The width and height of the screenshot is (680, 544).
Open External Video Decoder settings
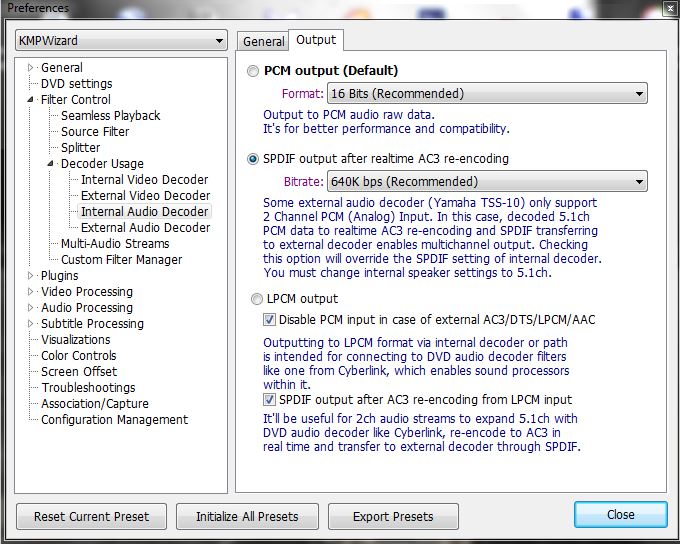pyautogui.click(x=145, y=196)
